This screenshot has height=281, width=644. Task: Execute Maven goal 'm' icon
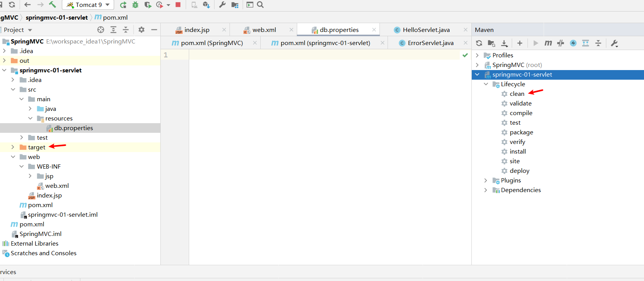click(x=548, y=43)
